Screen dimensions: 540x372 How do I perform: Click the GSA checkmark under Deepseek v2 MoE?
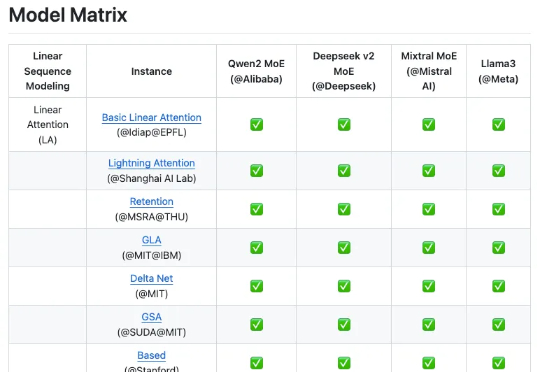(x=344, y=324)
